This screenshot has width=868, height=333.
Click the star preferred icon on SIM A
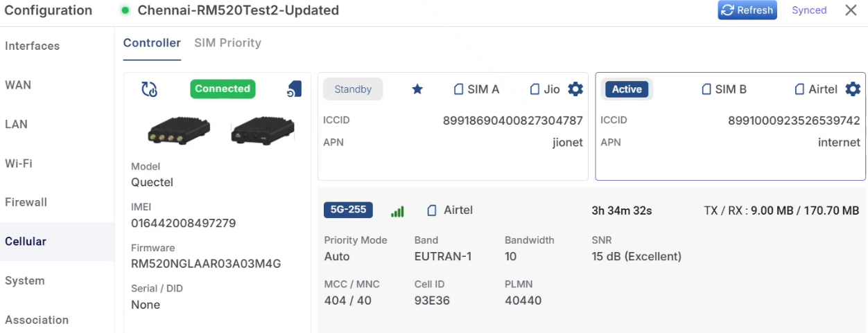click(417, 89)
